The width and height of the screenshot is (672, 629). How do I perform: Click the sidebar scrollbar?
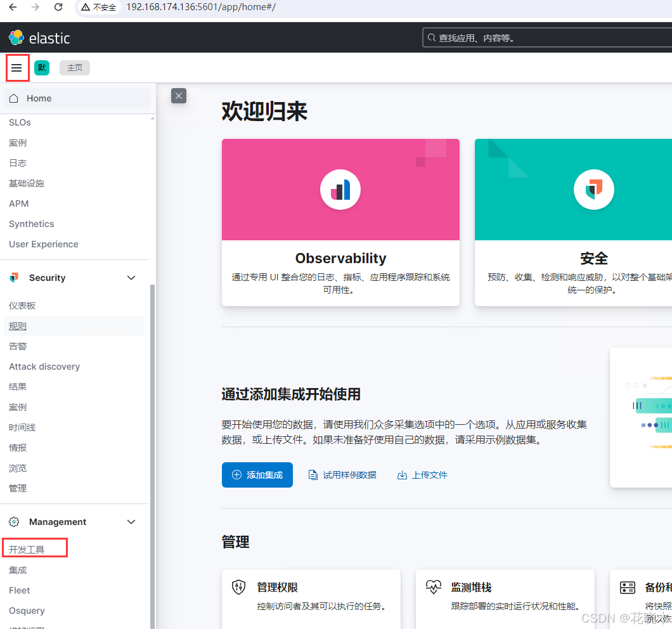click(x=152, y=457)
